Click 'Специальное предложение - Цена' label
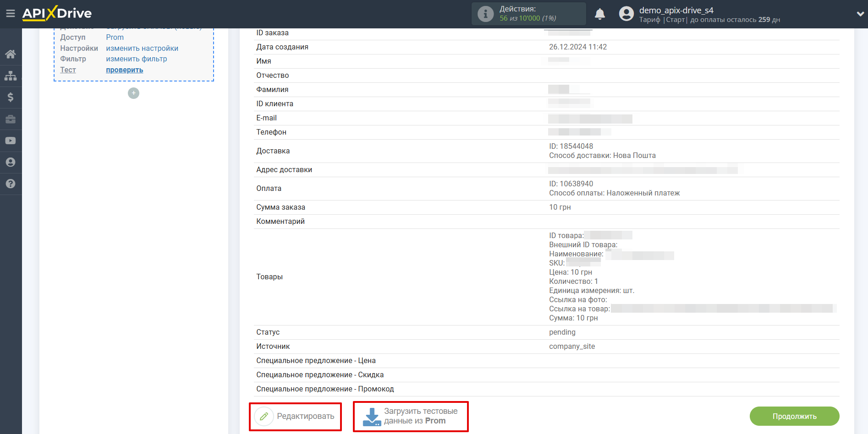The width and height of the screenshot is (868, 434). coord(316,360)
